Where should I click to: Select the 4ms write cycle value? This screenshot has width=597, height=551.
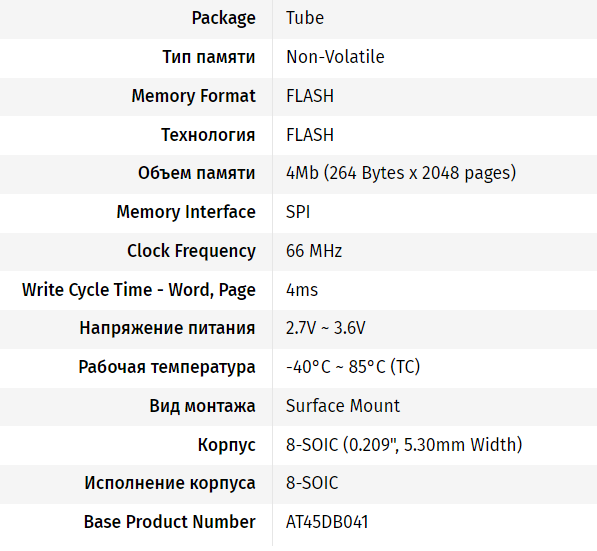pos(302,290)
